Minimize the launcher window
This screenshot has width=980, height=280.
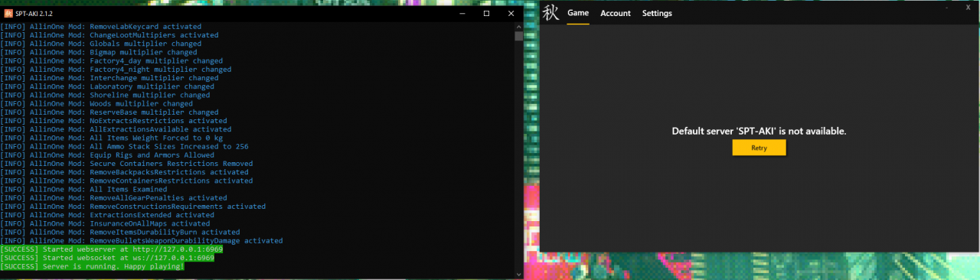946,7
